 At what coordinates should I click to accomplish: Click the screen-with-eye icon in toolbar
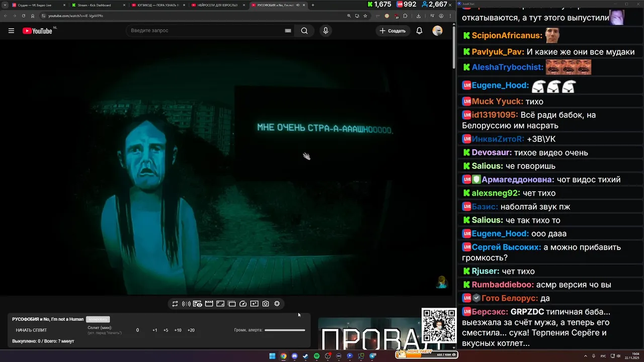(x=197, y=304)
